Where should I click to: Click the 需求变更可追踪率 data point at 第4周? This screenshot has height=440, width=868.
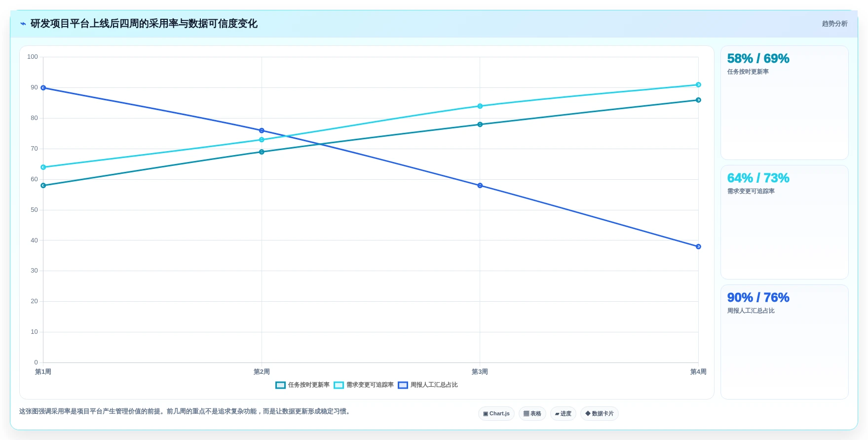[698, 85]
